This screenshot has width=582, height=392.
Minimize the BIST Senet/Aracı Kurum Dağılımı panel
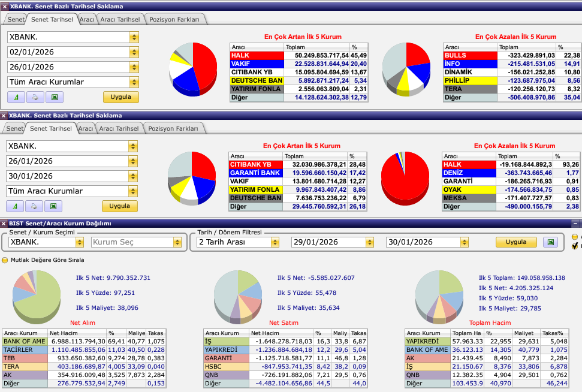tap(575, 224)
